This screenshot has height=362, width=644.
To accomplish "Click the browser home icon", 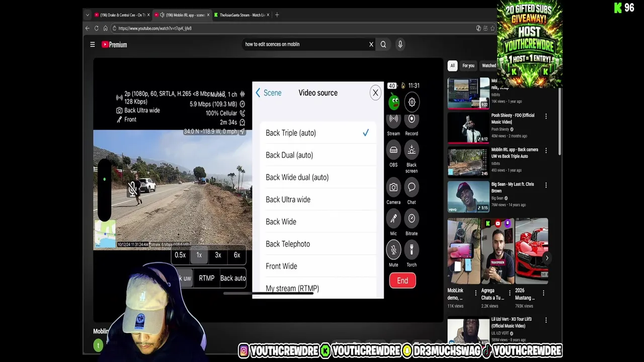I will point(105,28).
